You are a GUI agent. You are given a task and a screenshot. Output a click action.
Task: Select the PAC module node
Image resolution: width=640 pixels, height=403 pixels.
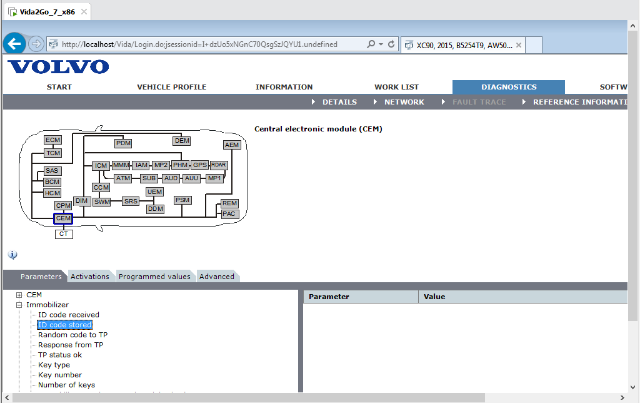pyautogui.click(x=229, y=214)
